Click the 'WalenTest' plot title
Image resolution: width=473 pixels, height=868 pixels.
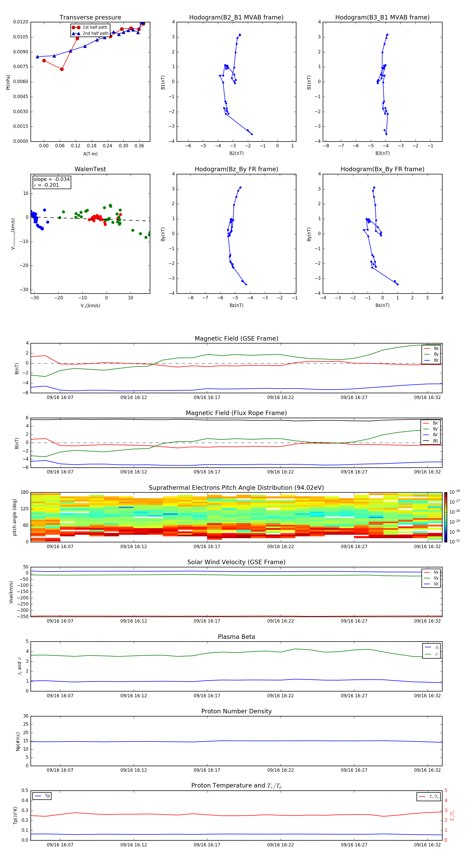pos(90,169)
